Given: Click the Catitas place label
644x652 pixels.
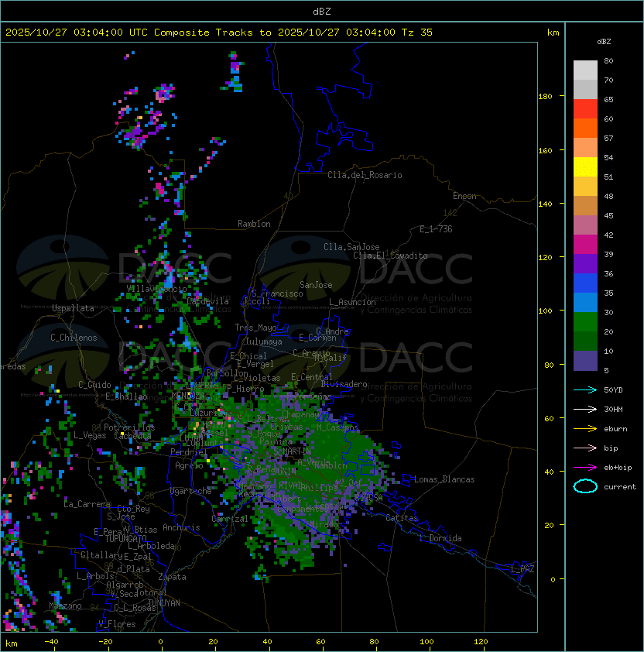Looking at the screenshot, I should [402, 519].
